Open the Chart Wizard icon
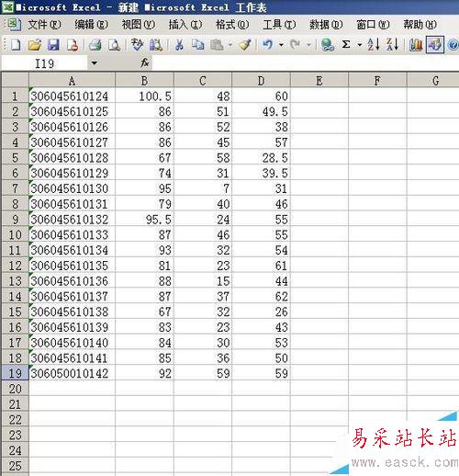This screenshot has width=459, height=476. point(415,45)
